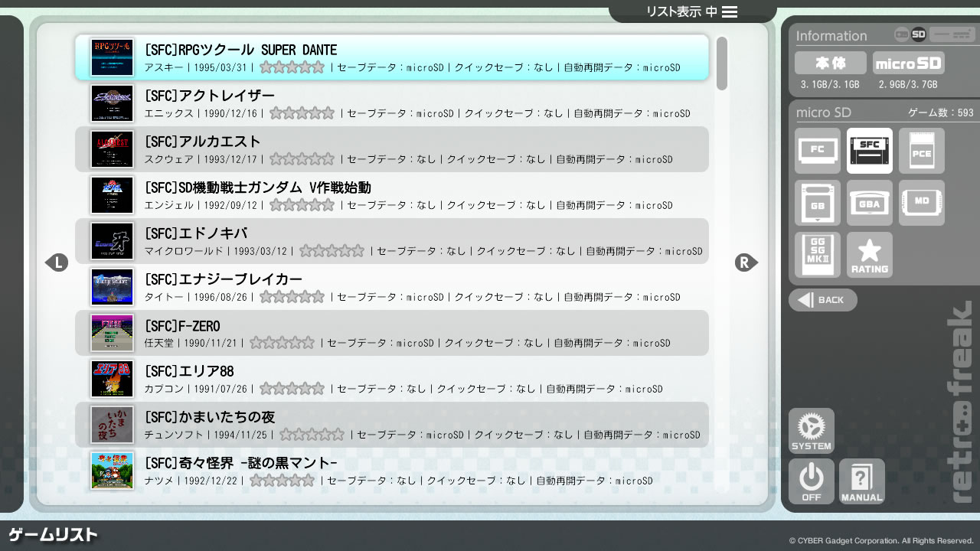Click アクトレイザー game thumbnail
Screen dimensions: 980x551
click(x=112, y=103)
